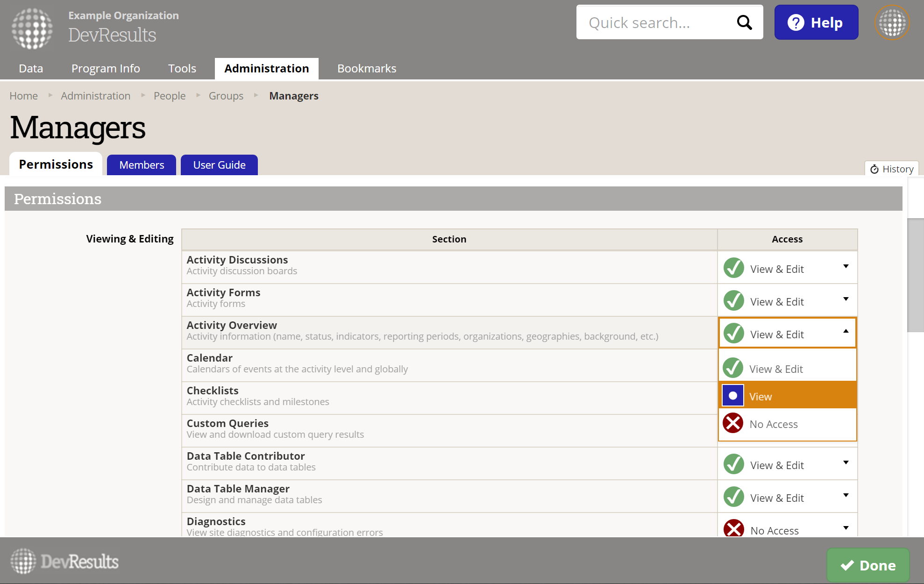Click the Done checkmark icon
The image size is (924, 584).
click(847, 565)
